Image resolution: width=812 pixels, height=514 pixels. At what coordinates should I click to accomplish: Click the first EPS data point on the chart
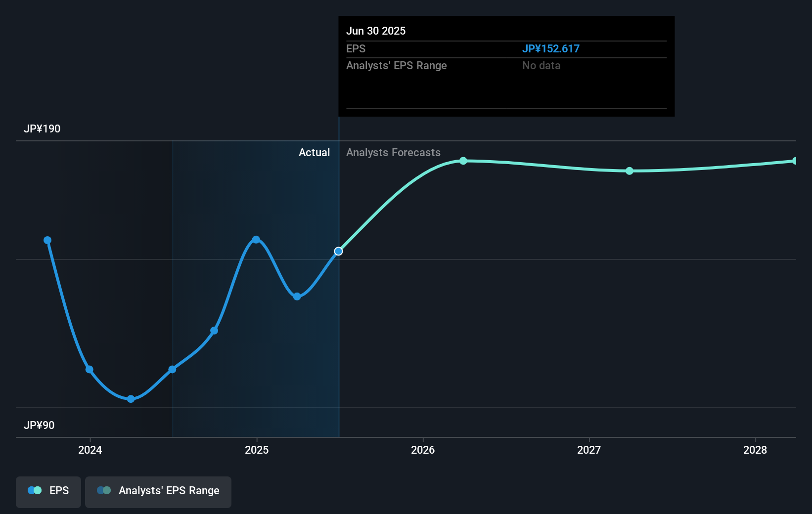coord(47,240)
